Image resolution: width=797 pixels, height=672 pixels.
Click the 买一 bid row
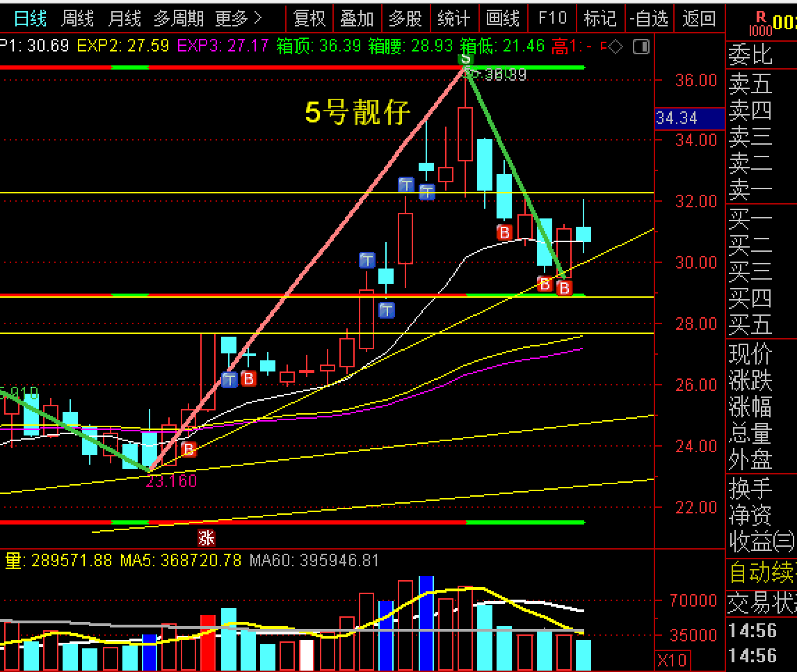[761, 219]
